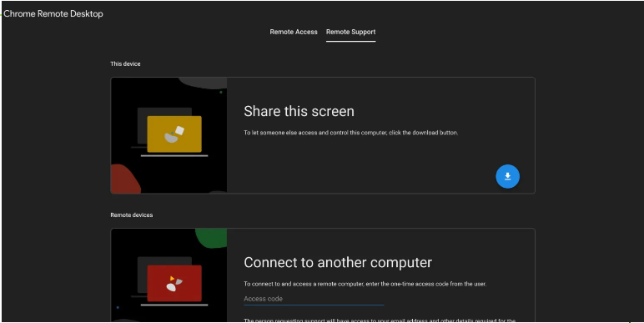Click the yellow laptop illustration thumbnail
644x323 pixels.
pos(169,135)
